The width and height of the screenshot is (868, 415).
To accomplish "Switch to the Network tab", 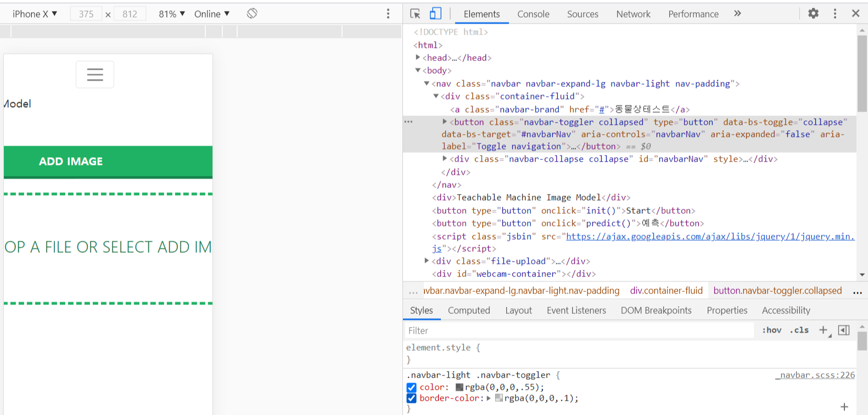I will coord(633,14).
